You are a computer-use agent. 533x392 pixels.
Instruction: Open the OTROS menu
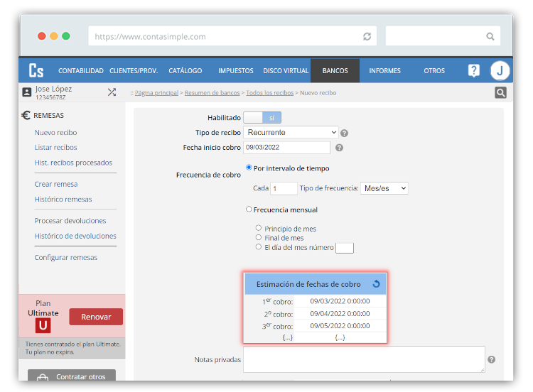pyautogui.click(x=434, y=70)
